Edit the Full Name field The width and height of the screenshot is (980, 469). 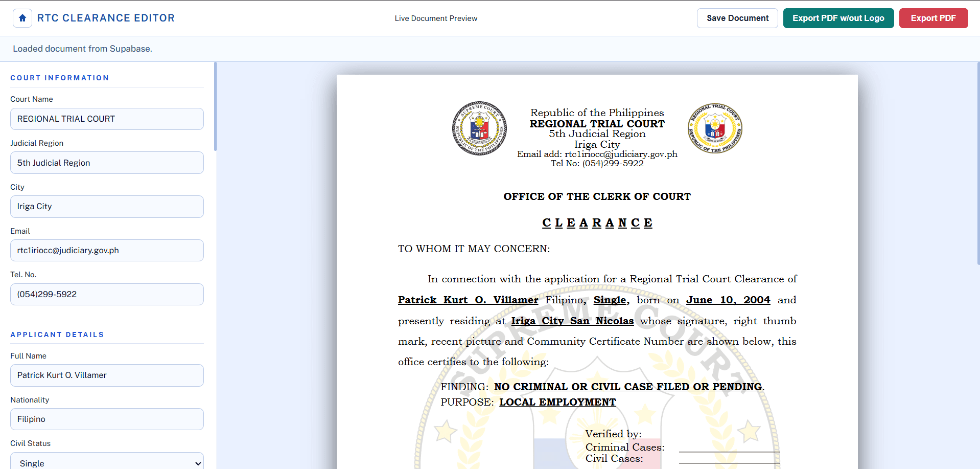click(x=107, y=375)
